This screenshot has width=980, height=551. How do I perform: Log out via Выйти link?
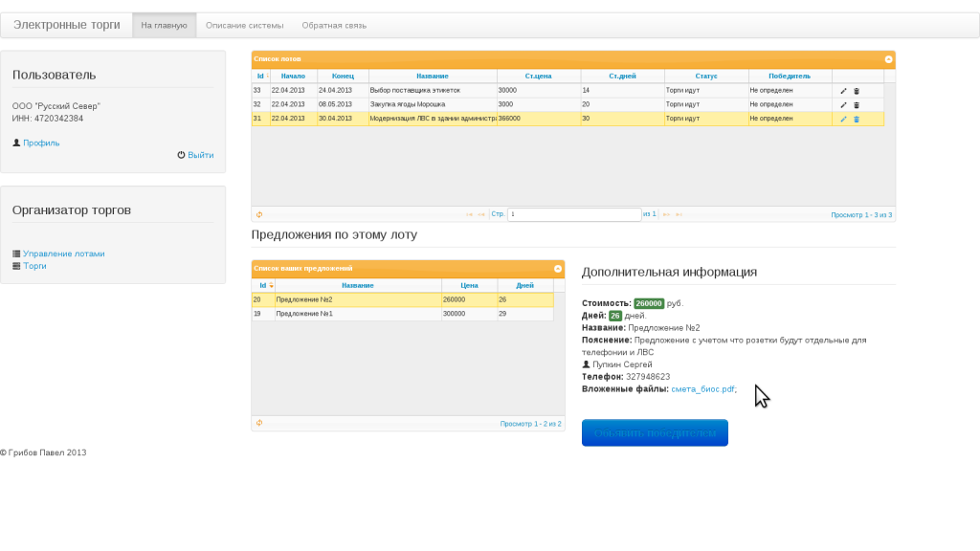pos(201,154)
